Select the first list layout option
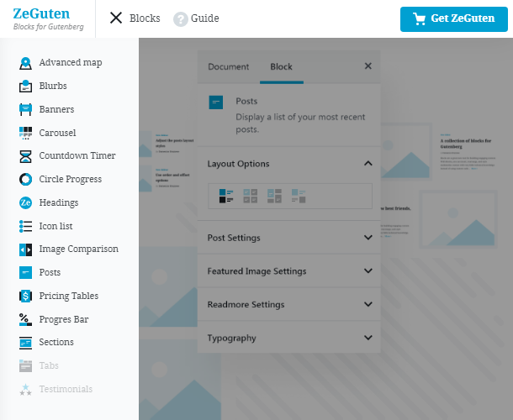513x420 pixels. pos(226,196)
